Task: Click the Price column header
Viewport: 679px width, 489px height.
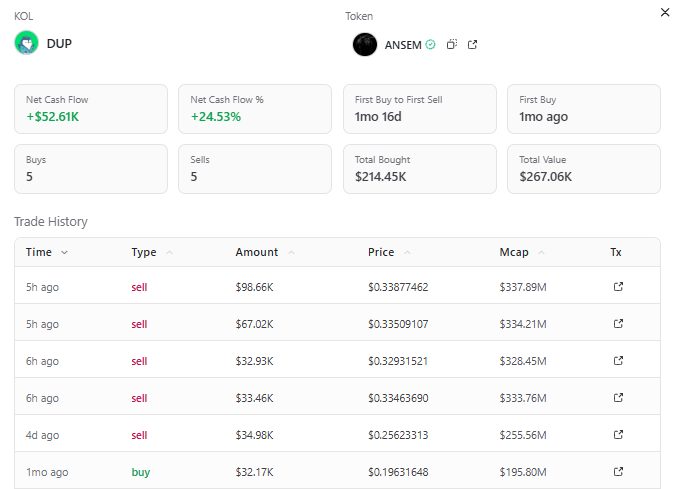Action: click(x=381, y=252)
